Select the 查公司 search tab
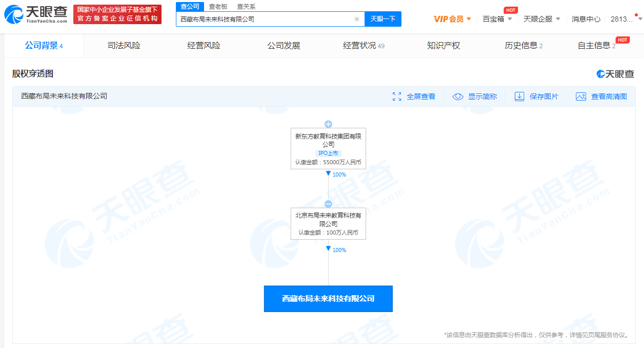The width and height of the screenshot is (644, 348). 190,6
